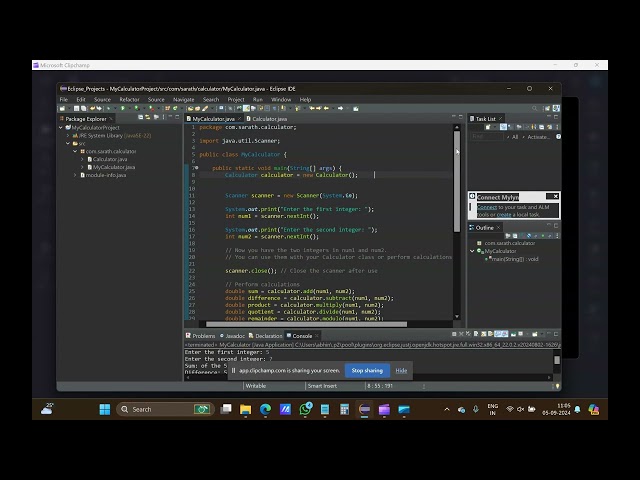
Task: Click the green Run button in toolbar
Action: point(122,109)
